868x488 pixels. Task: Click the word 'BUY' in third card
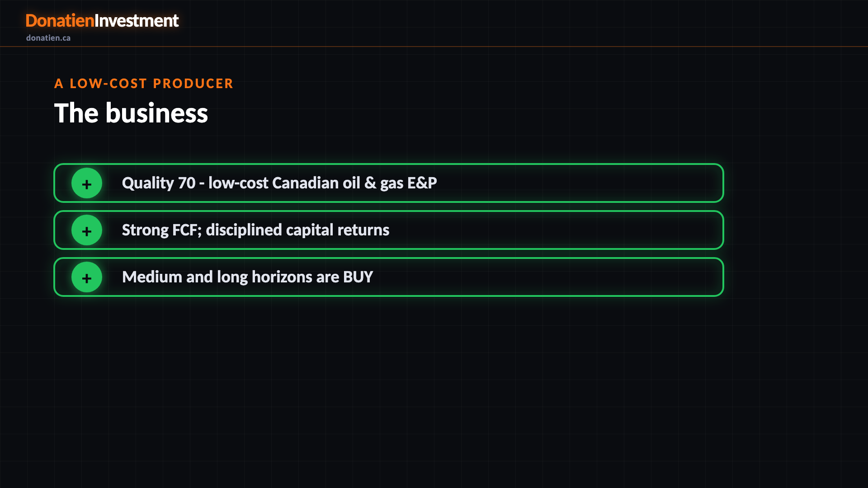(x=358, y=277)
